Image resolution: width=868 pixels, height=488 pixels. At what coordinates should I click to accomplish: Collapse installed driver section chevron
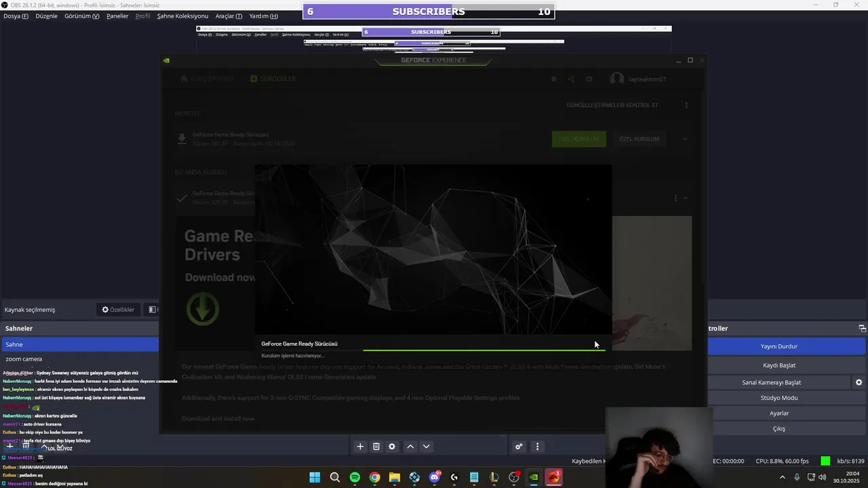[x=685, y=198]
